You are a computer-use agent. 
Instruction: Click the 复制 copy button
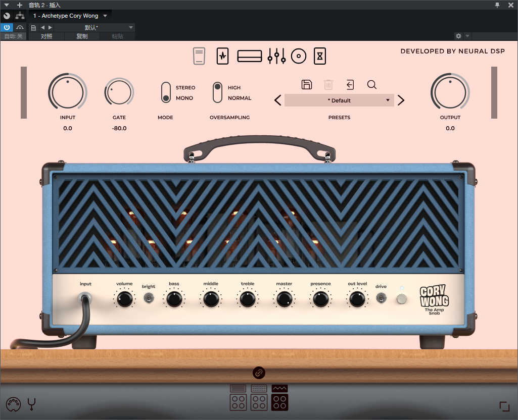tap(82, 36)
